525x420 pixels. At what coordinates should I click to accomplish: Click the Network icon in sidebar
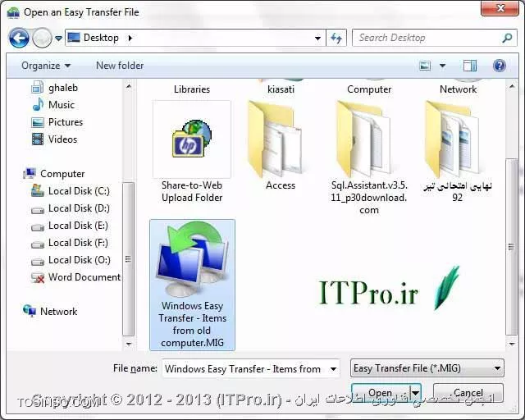[30, 311]
